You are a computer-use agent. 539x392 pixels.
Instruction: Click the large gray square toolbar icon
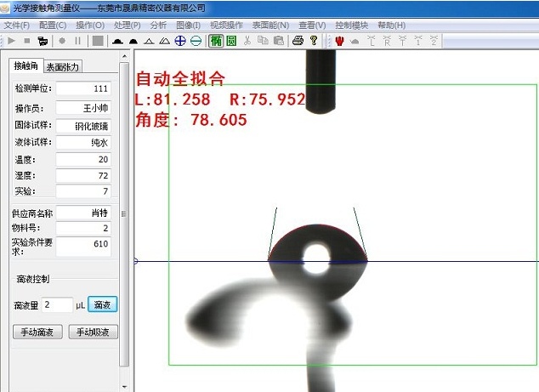coord(98,41)
